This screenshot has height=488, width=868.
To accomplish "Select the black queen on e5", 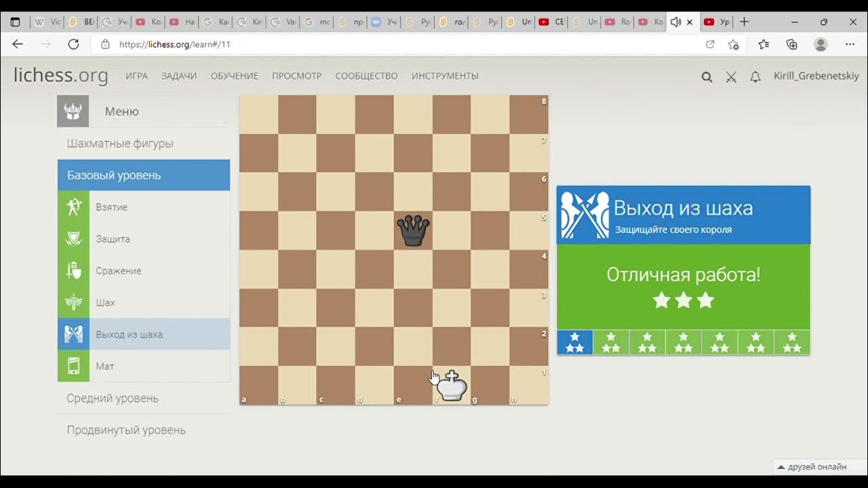I will coord(413,230).
